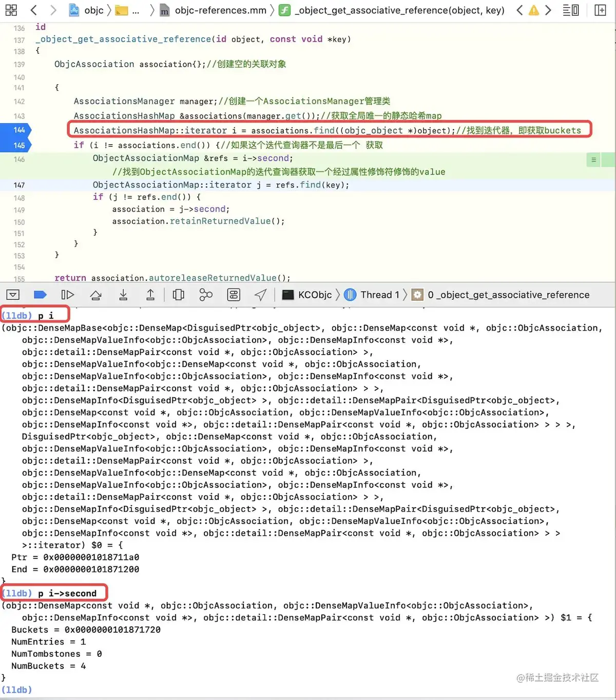Click line number 147 in gutter
The width and height of the screenshot is (616, 700).
click(x=19, y=185)
